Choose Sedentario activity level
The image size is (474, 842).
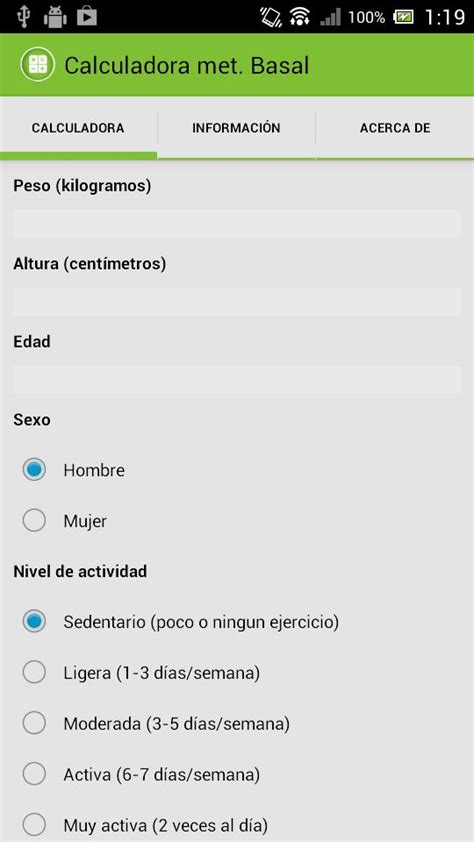click(x=34, y=622)
